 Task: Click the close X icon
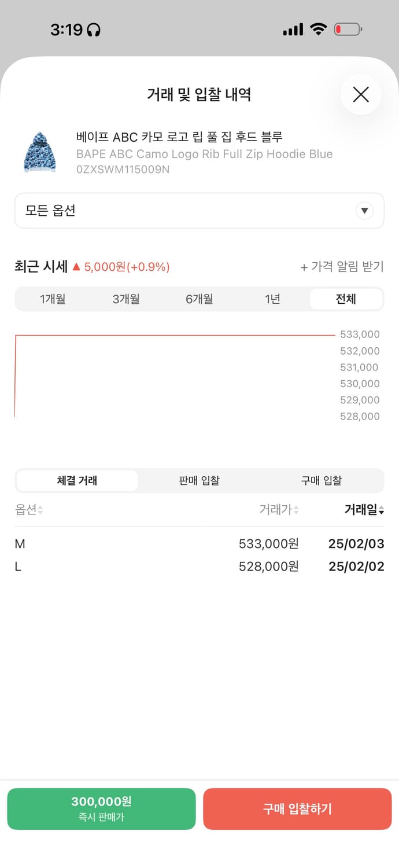(361, 94)
